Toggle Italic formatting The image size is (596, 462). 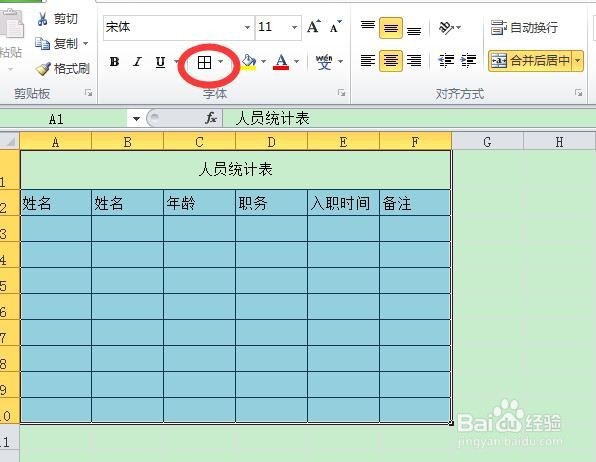pos(137,62)
